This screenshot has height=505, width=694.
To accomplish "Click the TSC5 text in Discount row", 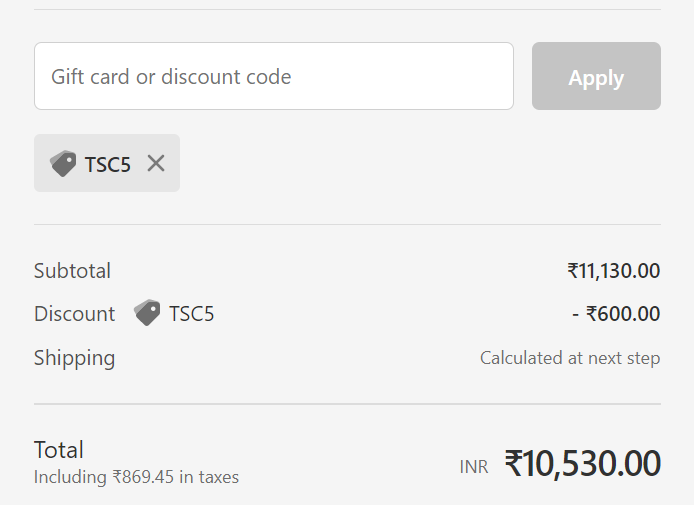I will [x=192, y=314].
